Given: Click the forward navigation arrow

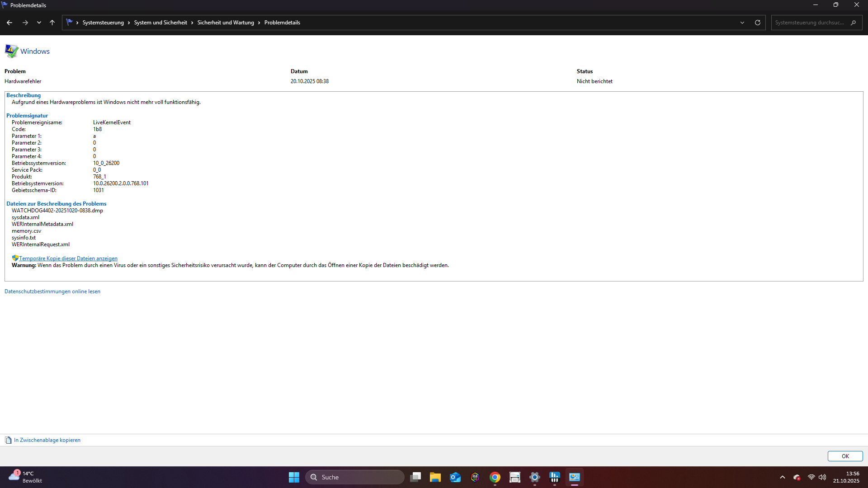Looking at the screenshot, I should pyautogui.click(x=25, y=23).
